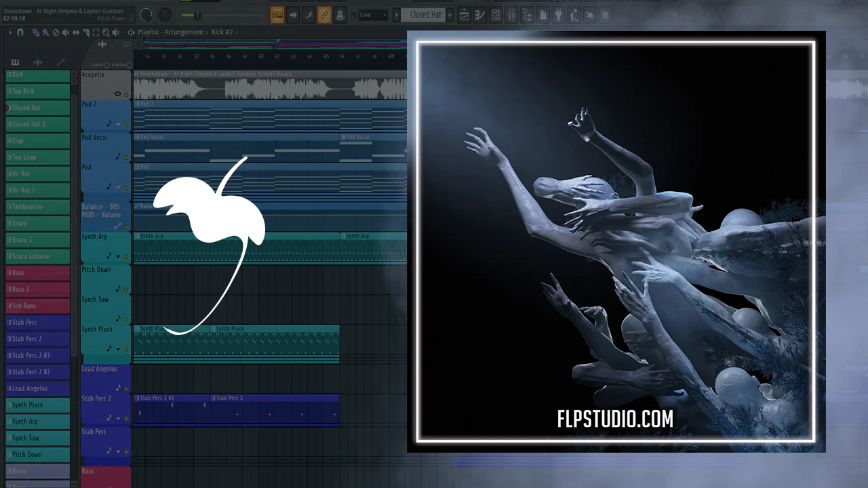Show automation clips tab in the picker panel
This screenshot has width=868, height=488.
(x=60, y=62)
